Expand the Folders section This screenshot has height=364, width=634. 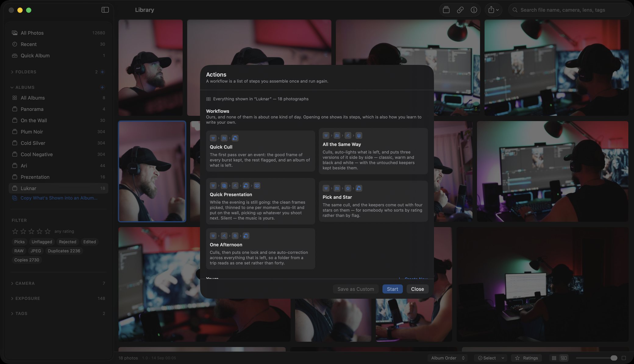pos(12,72)
